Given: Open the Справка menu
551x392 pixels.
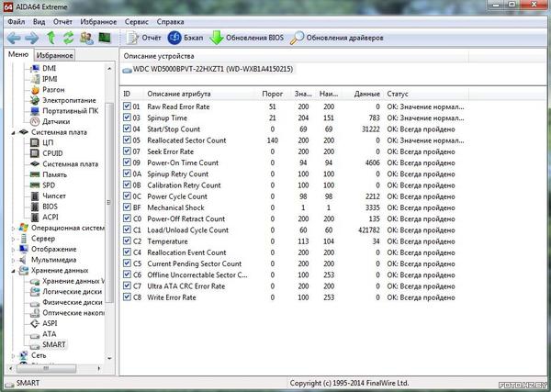Looking at the screenshot, I should (170, 22).
